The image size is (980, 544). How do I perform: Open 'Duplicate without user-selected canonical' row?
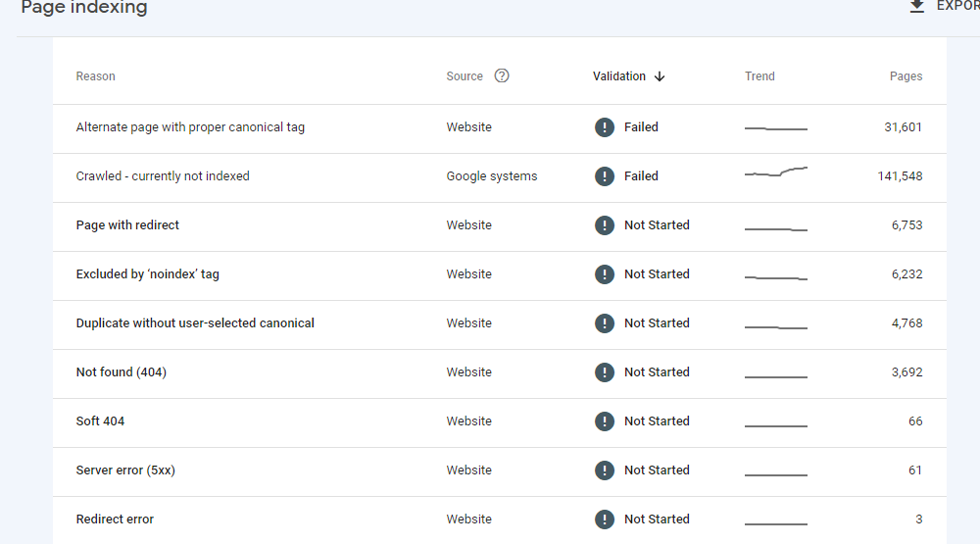[x=500, y=325]
